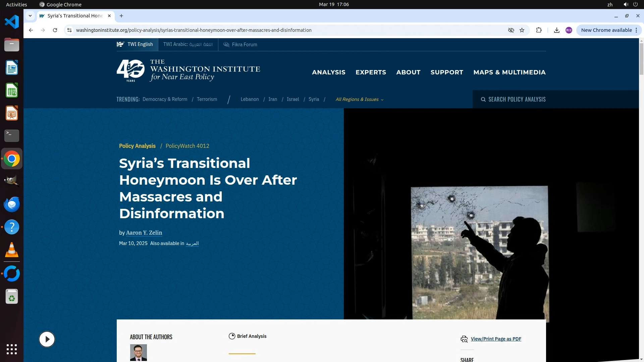The width and height of the screenshot is (644, 362).
Task: Click the View/Print Page as PDF icon
Action: coord(464,339)
